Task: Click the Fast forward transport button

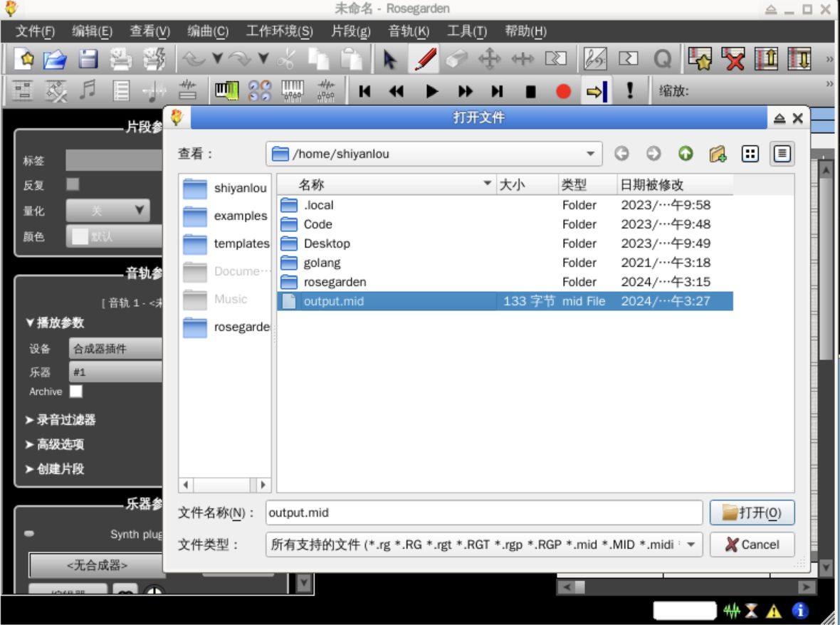Action: 465,92
